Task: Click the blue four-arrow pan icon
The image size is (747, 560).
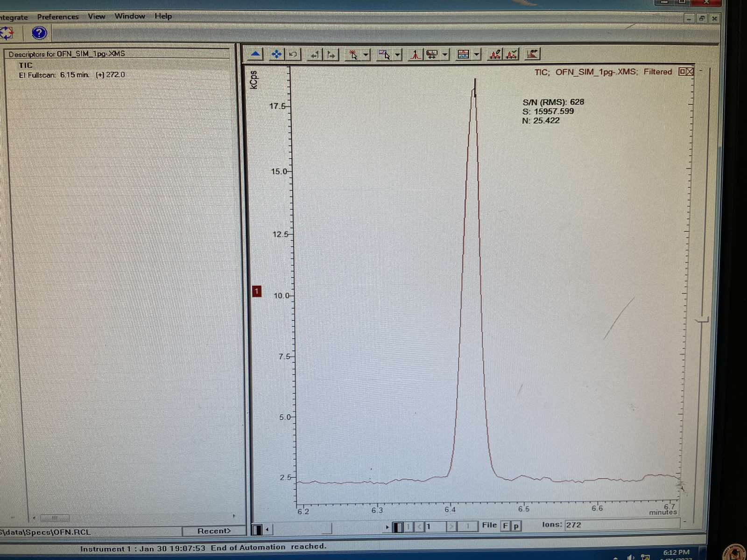Action: point(276,55)
